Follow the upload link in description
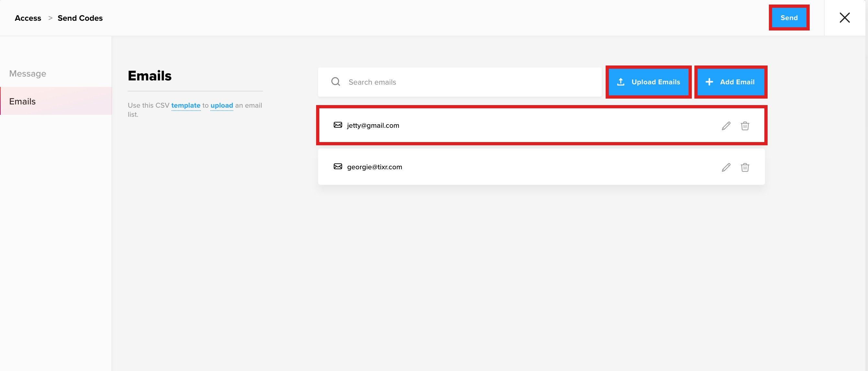Image resolution: width=868 pixels, height=371 pixels. coord(222,106)
